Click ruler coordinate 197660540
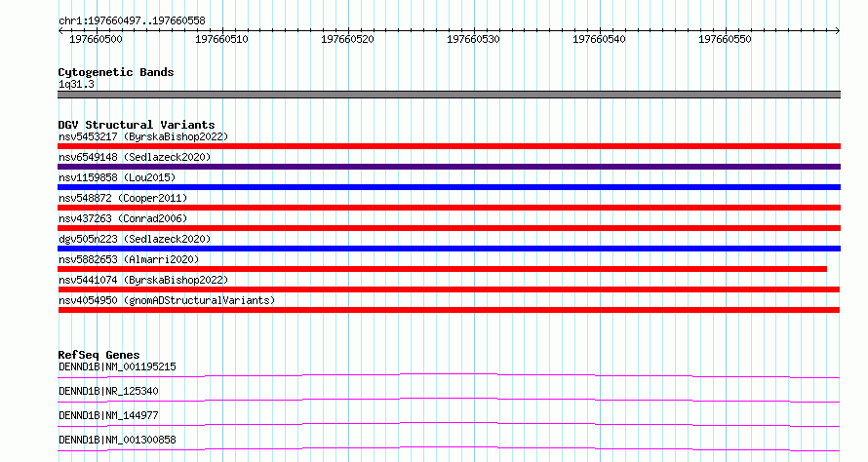The image size is (868, 462). tap(599, 39)
